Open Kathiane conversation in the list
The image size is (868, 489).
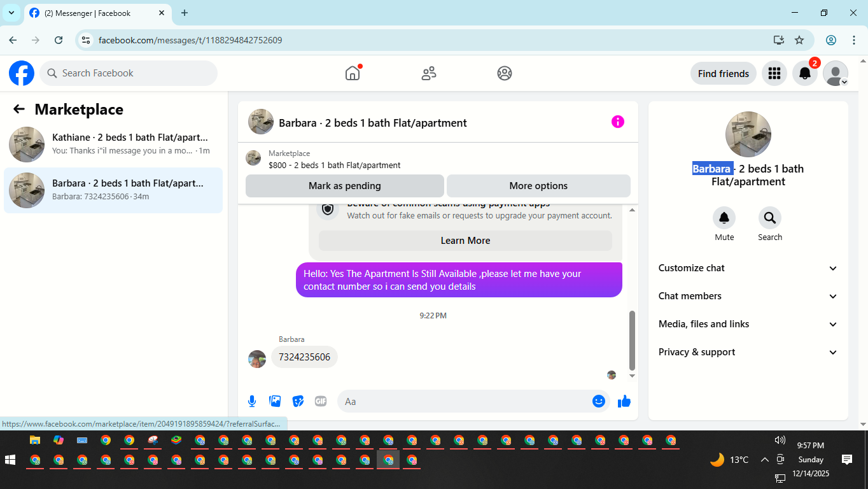[x=113, y=144]
